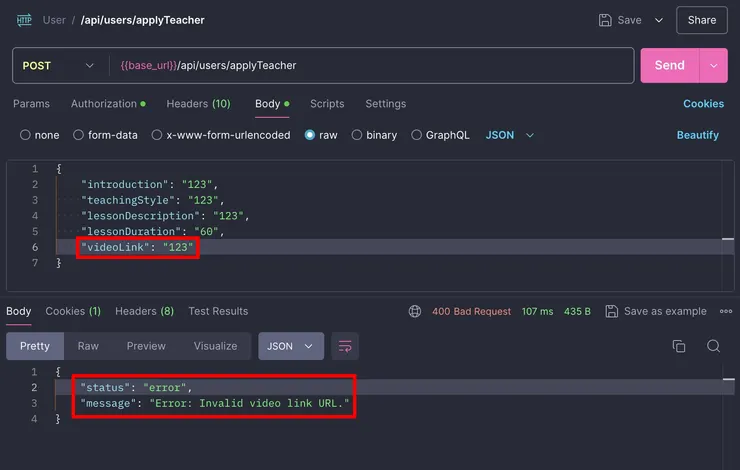Open the Scripts tab
740x470 pixels.
pos(327,104)
